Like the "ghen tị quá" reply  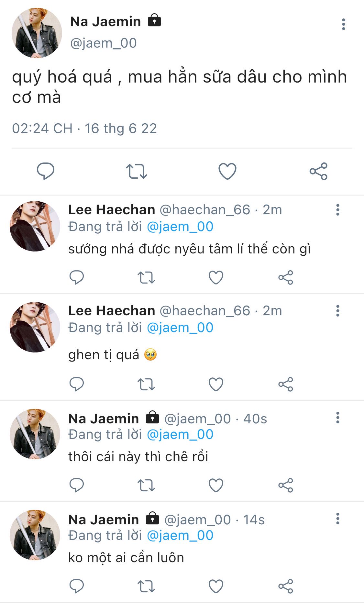pos(216,385)
